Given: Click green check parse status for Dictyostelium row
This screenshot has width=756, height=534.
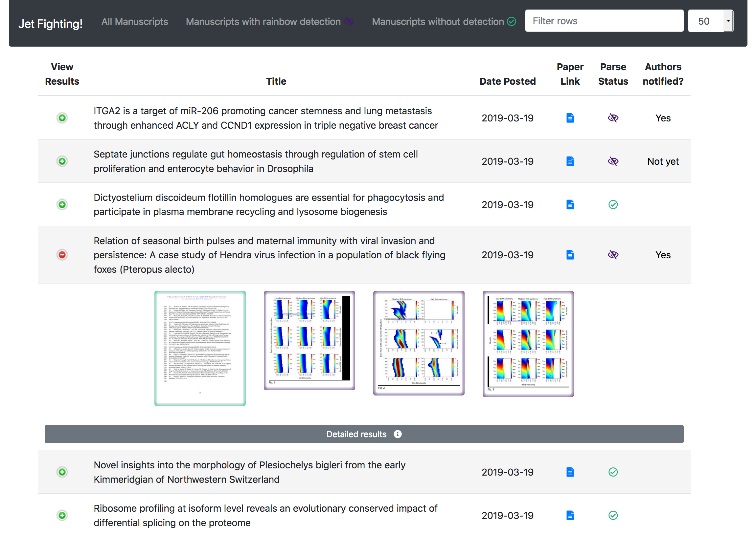Looking at the screenshot, I should pos(613,204).
